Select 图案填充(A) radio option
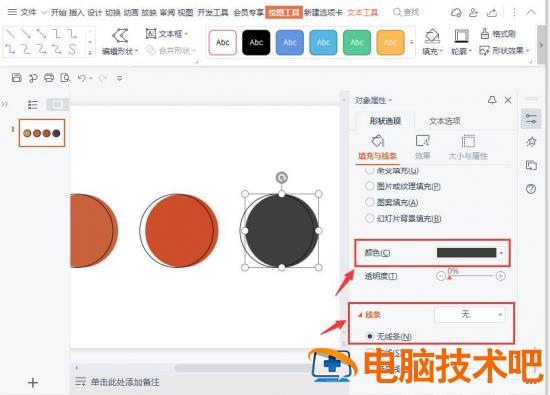This screenshot has height=395, width=550. [369, 202]
